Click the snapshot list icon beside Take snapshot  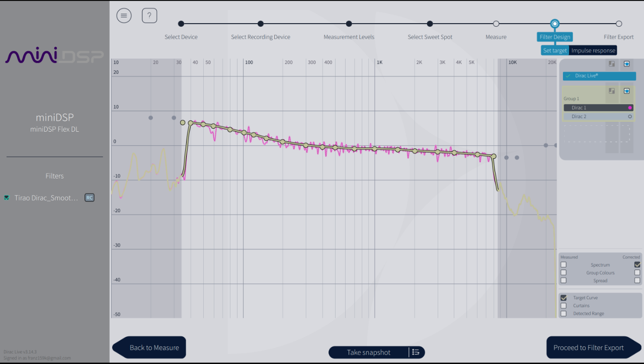416,352
